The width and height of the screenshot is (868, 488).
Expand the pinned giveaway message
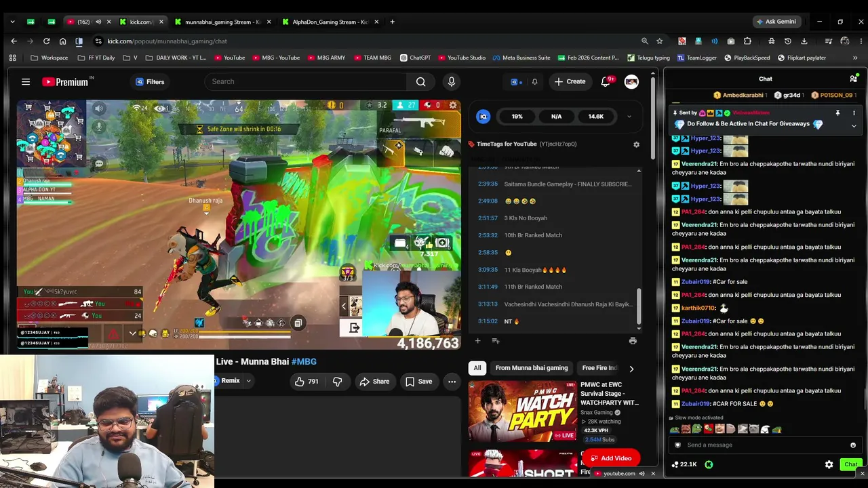854,126
